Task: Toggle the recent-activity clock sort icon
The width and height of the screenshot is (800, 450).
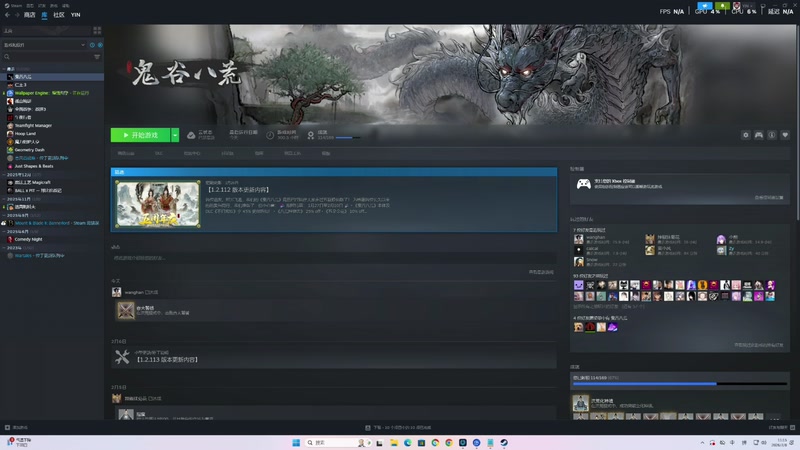Action: (x=92, y=45)
